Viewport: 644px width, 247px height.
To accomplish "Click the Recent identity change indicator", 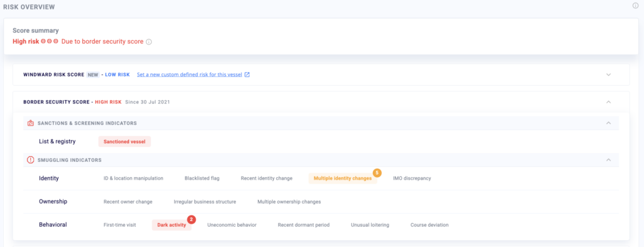I will click(267, 178).
